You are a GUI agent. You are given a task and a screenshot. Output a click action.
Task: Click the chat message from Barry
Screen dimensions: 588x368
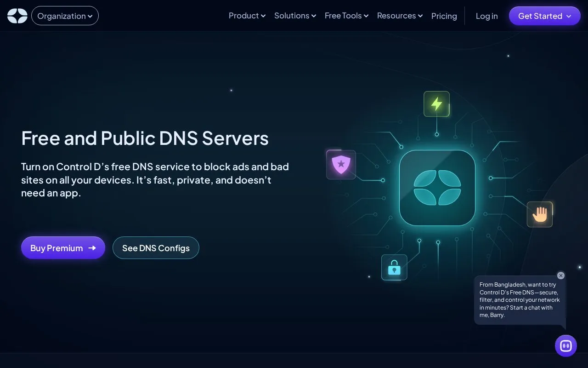pos(520,300)
